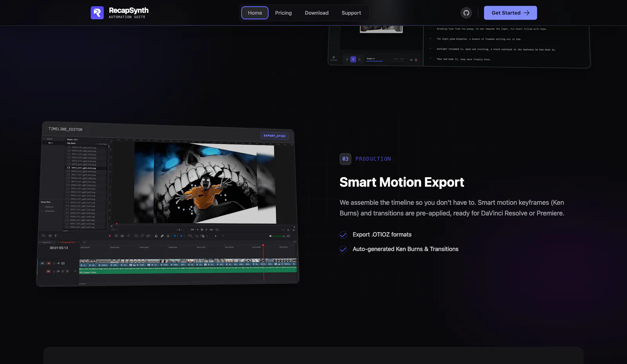Click the 03 section number badge
The width and height of the screenshot is (627, 364).
345,159
